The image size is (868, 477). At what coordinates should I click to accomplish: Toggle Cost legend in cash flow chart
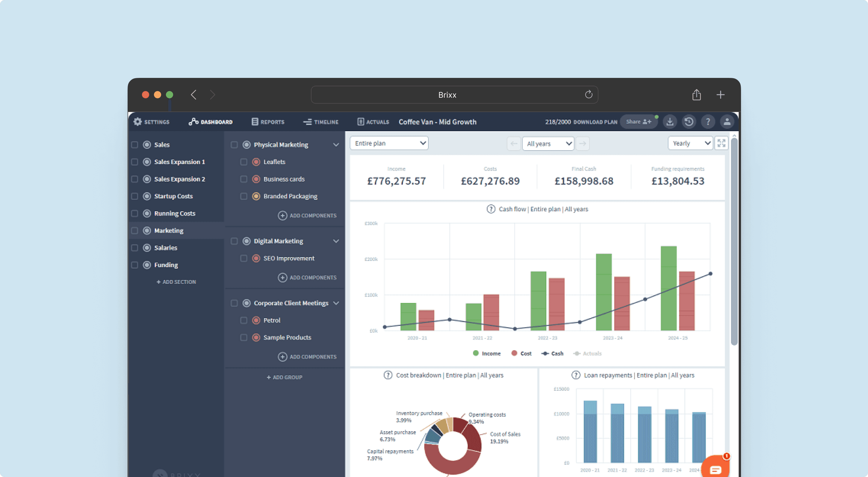[521, 353]
